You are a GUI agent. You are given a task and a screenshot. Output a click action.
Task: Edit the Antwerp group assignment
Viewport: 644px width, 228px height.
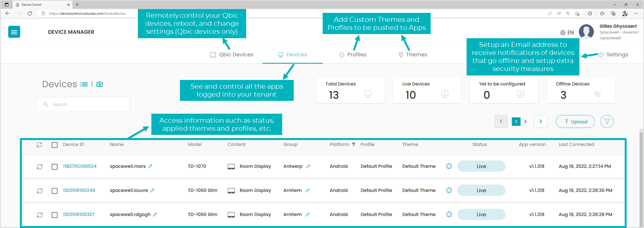click(x=308, y=166)
